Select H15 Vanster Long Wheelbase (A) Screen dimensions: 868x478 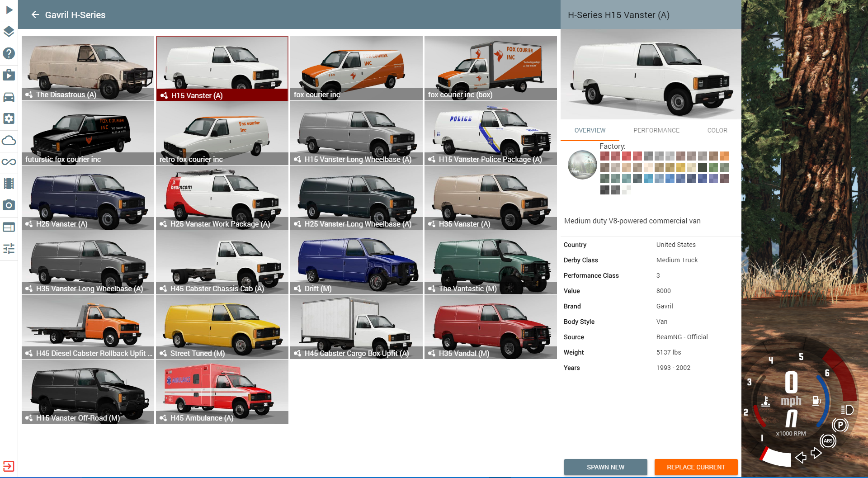[x=356, y=133]
